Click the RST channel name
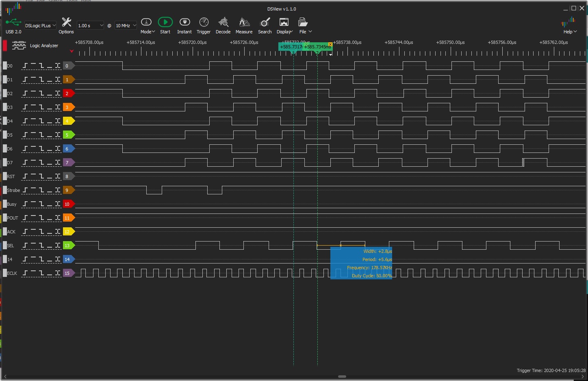This screenshot has width=588, height=381. 11,176
